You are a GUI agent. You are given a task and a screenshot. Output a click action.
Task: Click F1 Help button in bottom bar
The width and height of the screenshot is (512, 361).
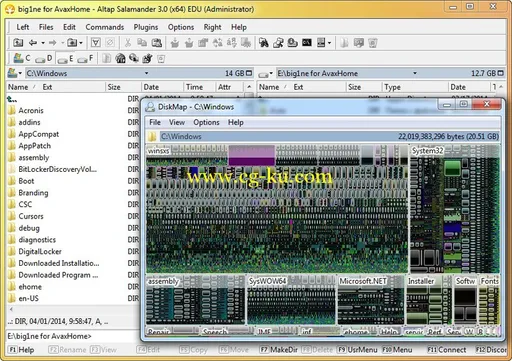21,350
